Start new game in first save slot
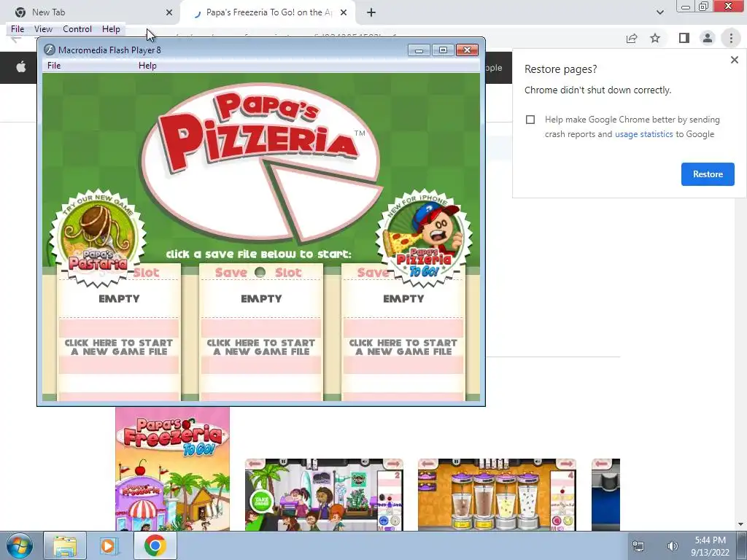747x560 pixels. [119, 347]
